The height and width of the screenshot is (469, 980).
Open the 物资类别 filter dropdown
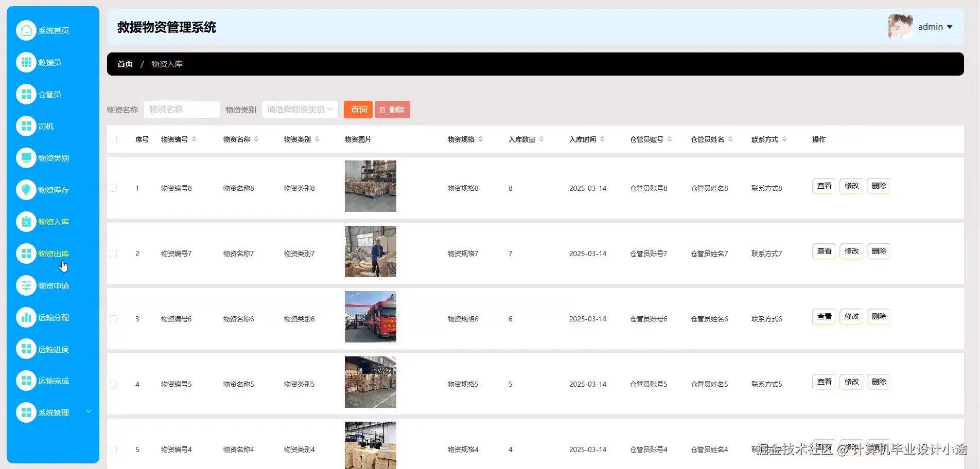click(x=300, y=110)
